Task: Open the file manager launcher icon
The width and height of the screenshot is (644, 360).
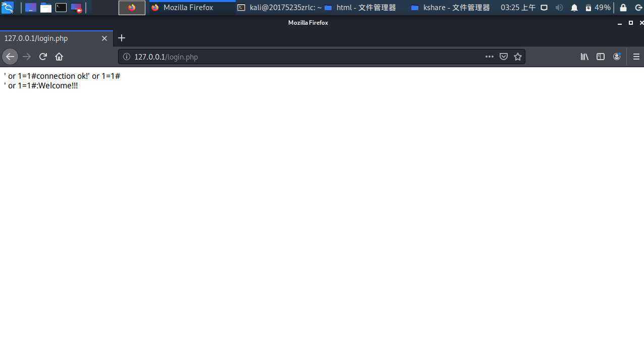Action: click(x=46, y=8)
